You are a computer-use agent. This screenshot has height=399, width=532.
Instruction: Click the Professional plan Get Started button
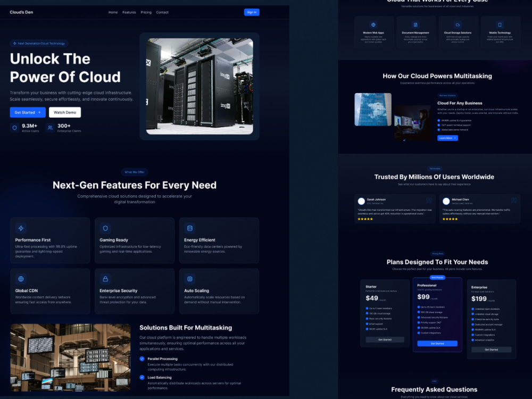tap(437, 344)
